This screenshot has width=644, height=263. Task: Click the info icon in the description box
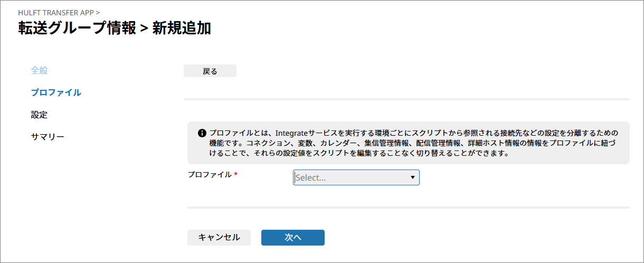[202, 133]
